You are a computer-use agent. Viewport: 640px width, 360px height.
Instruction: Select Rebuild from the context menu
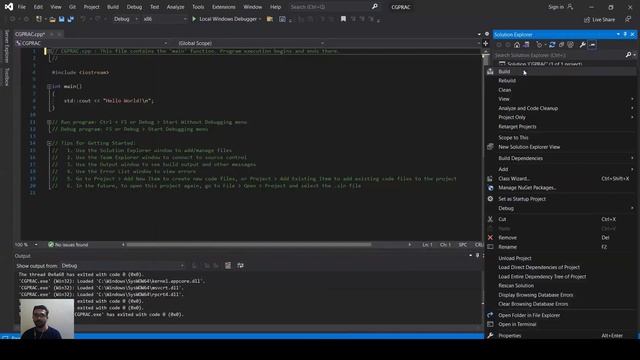point(560,81)
